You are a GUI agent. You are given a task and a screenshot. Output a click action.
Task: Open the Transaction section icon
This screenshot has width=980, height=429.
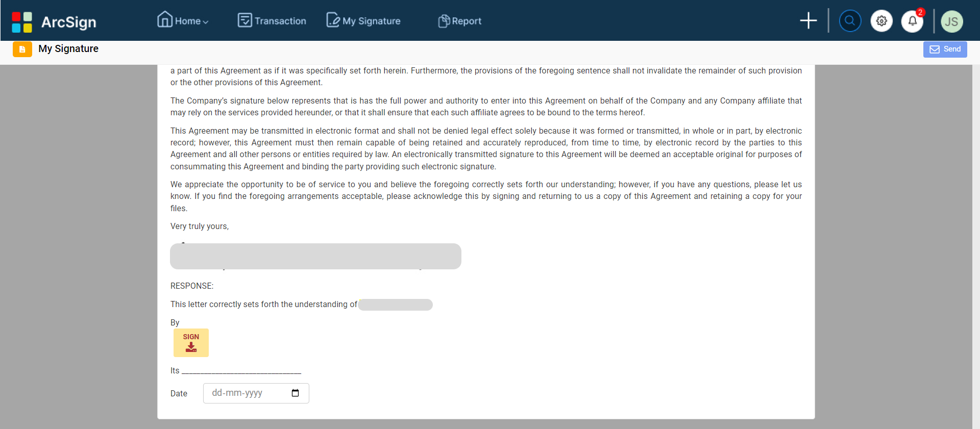(x=244, y=20)
